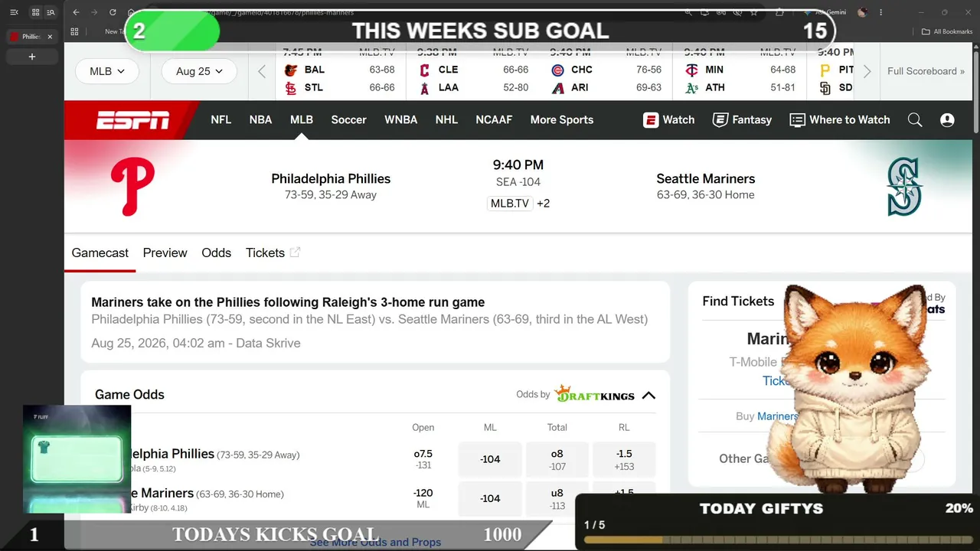Click the Seattle Mariners compass logo
The width and height of the screenshot is (980, 551).
(903, 187)
